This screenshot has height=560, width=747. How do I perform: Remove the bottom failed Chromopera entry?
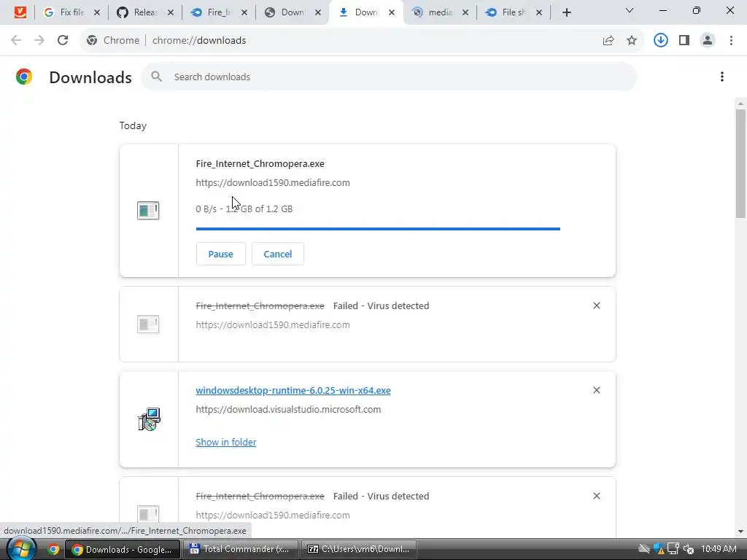click(x=597, y=496)
